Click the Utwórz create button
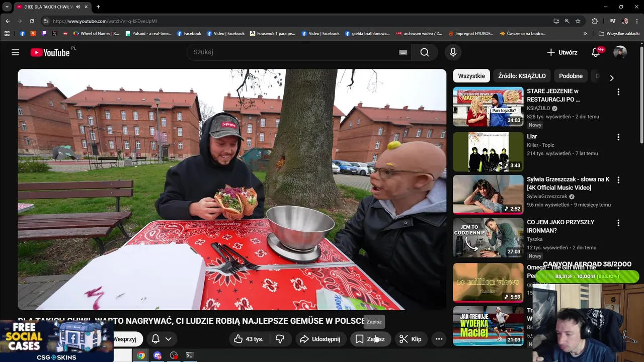The image size is (644, 362). click(562, 52)
